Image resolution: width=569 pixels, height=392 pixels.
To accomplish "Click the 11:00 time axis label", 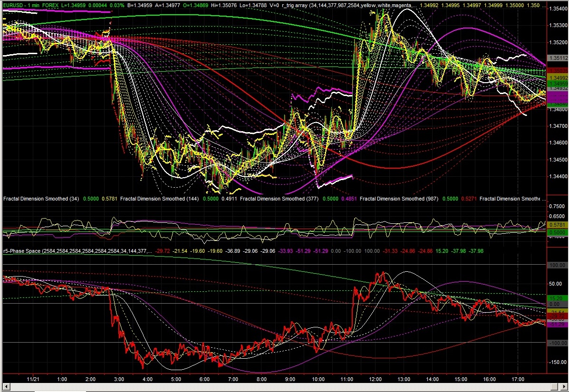I will tap(347, 379).
